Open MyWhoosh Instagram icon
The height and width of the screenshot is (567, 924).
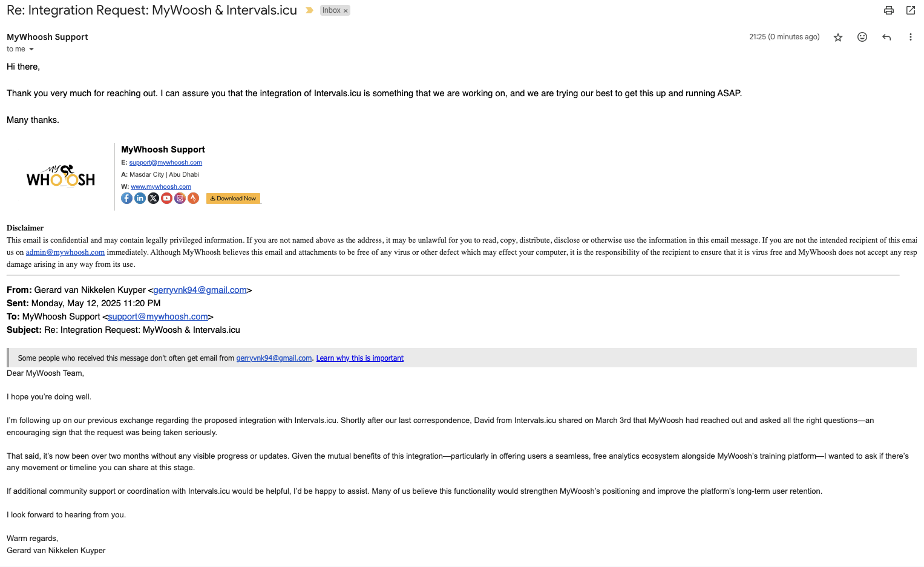tap(180, 198)
